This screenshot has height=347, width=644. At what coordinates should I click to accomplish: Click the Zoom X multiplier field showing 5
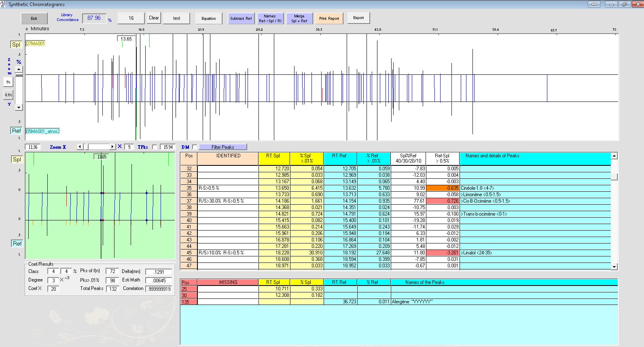coord(129,147)
